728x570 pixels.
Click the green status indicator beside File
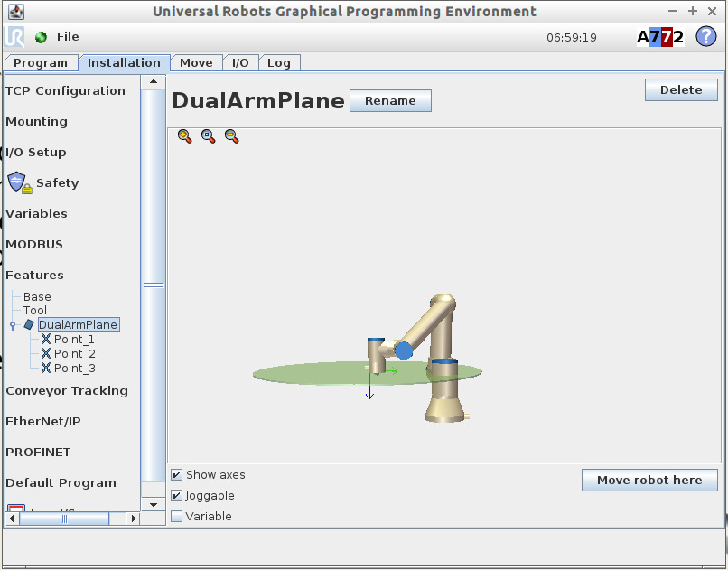click(x=41, y=37)
